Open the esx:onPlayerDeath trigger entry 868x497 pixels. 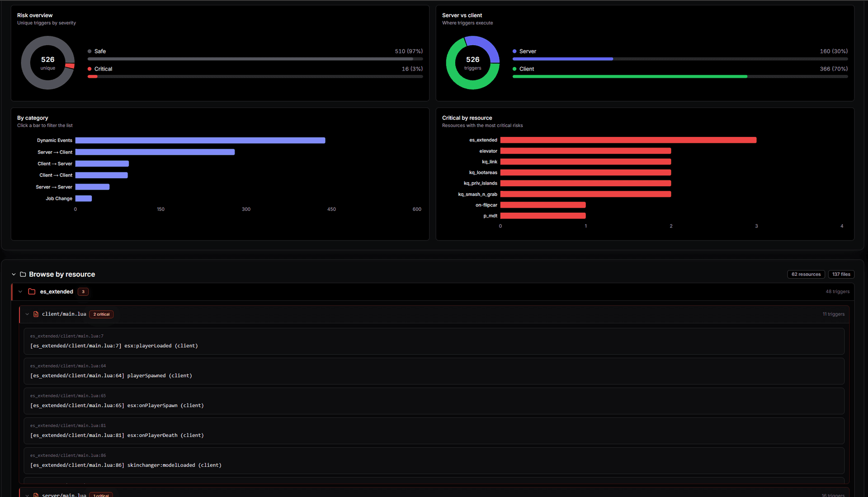click(434, 431)
